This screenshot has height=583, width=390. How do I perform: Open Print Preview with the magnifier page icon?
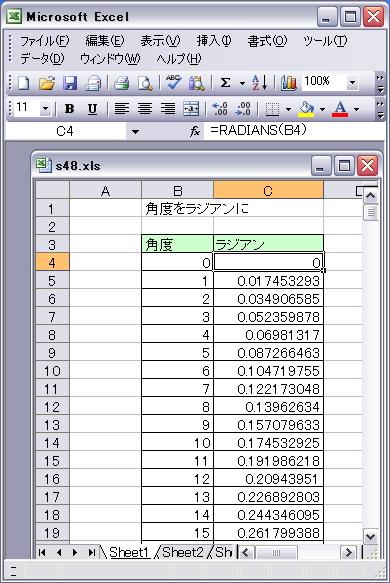point(145,83)
